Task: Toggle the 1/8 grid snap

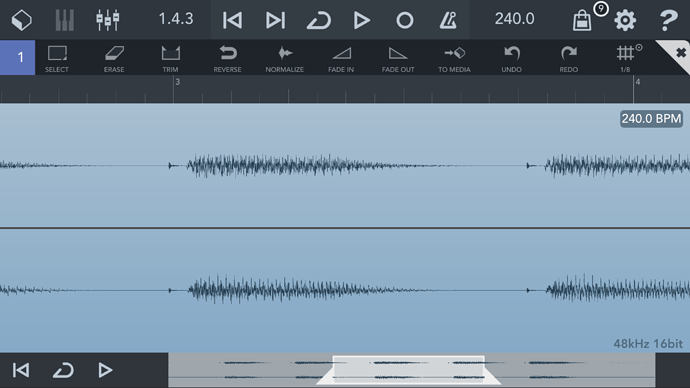Action: click(626, 58)
